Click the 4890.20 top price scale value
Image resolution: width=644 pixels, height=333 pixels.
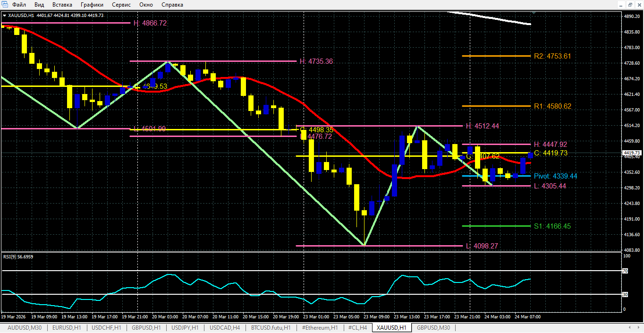(x=631, y=17)
